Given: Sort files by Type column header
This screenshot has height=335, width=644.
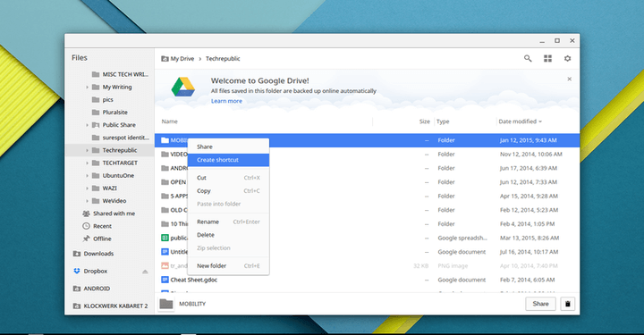Looking at the screenshot, I should (x=443, y=121).
